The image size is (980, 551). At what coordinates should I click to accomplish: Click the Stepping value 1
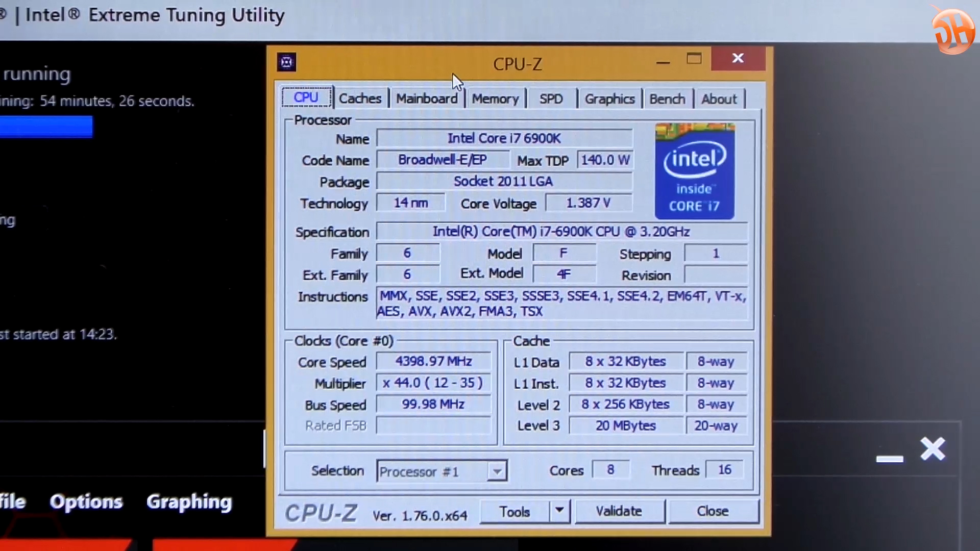tap(716, 253)
